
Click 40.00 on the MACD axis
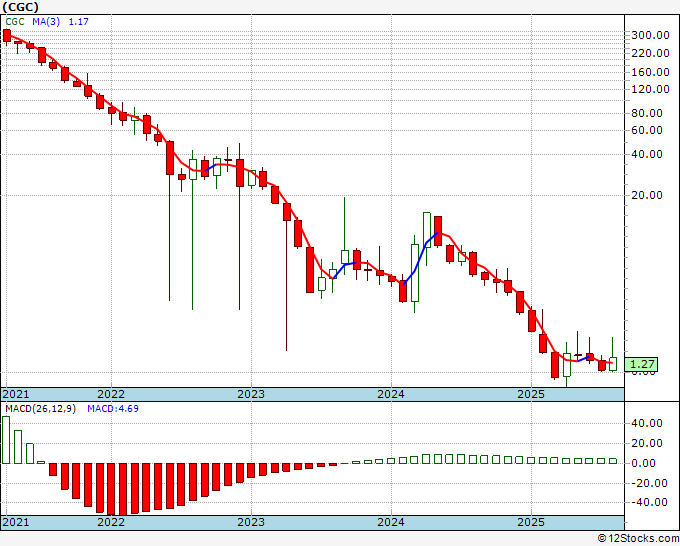[x=647, y=423]
